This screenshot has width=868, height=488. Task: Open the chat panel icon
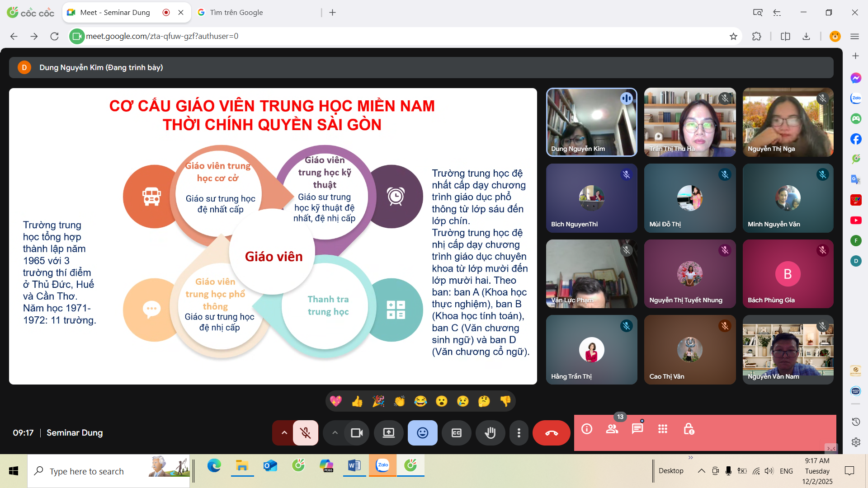637,429
